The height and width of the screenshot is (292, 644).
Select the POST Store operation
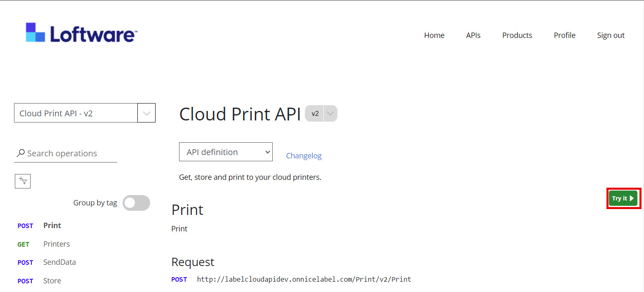52,281
